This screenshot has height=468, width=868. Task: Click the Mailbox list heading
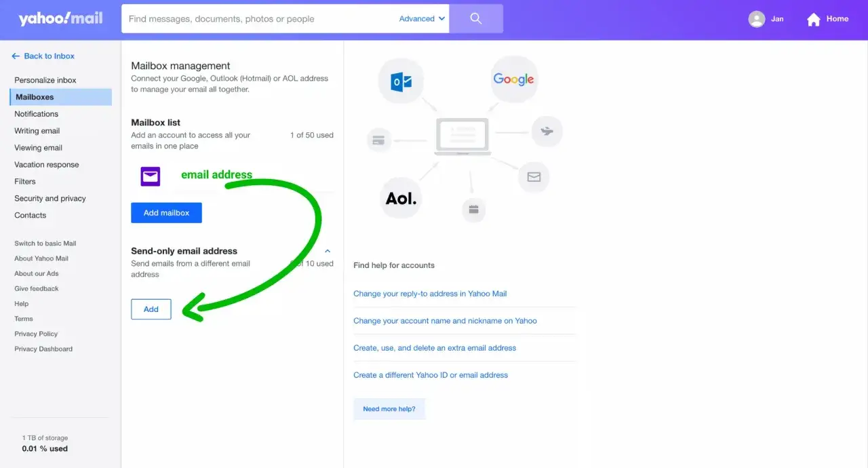tap(155, 123)
